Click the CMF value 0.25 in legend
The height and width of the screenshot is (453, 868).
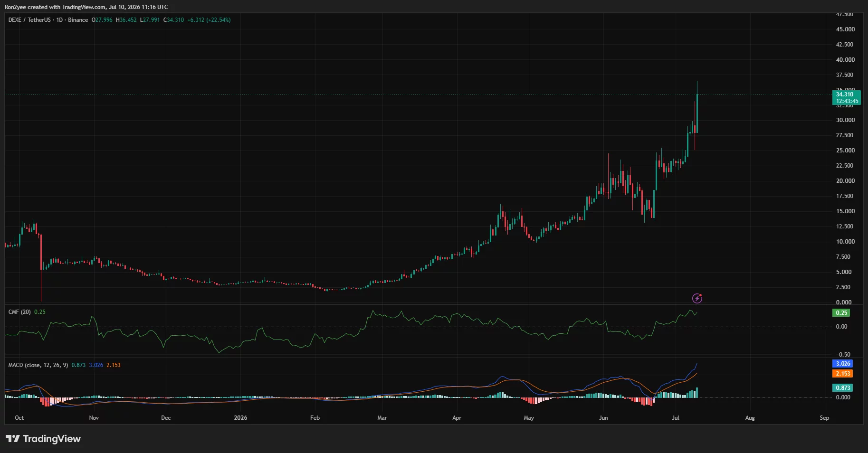pos(40,312)
